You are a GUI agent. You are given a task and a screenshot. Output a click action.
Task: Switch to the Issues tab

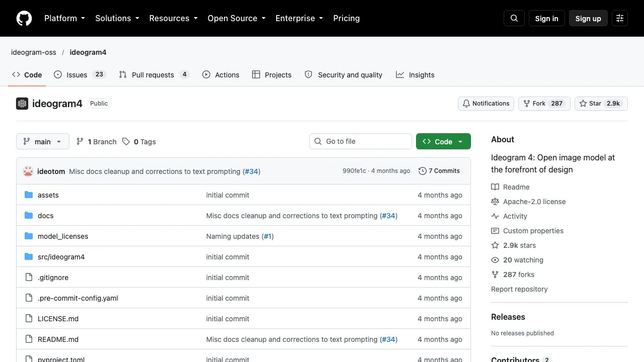click(x=79, y=75)
